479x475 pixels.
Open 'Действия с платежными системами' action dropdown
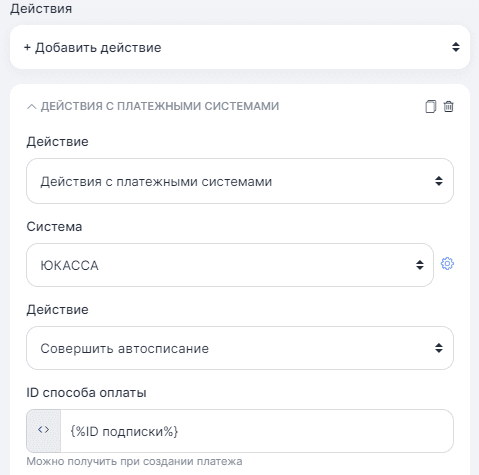tap(240, 181)
